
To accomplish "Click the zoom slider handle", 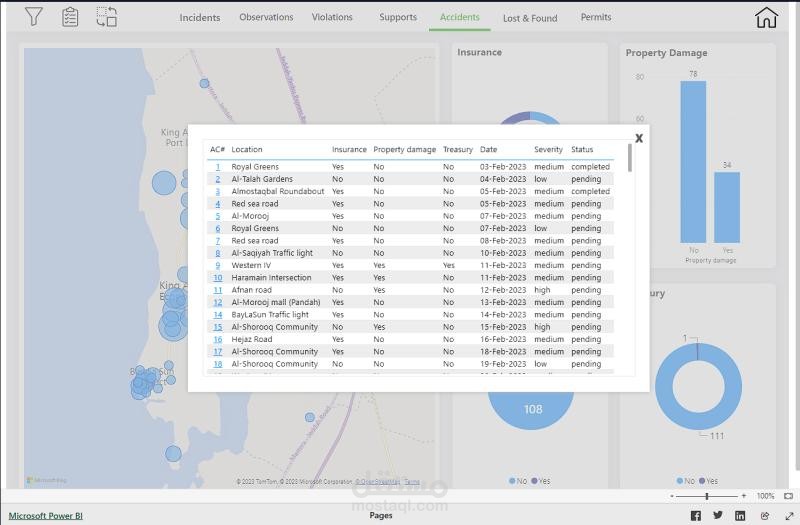I will [x=707, y=496].
